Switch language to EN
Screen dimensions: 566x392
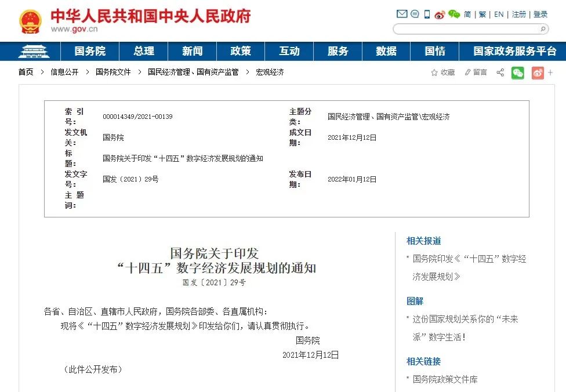[x=499, y=14]
